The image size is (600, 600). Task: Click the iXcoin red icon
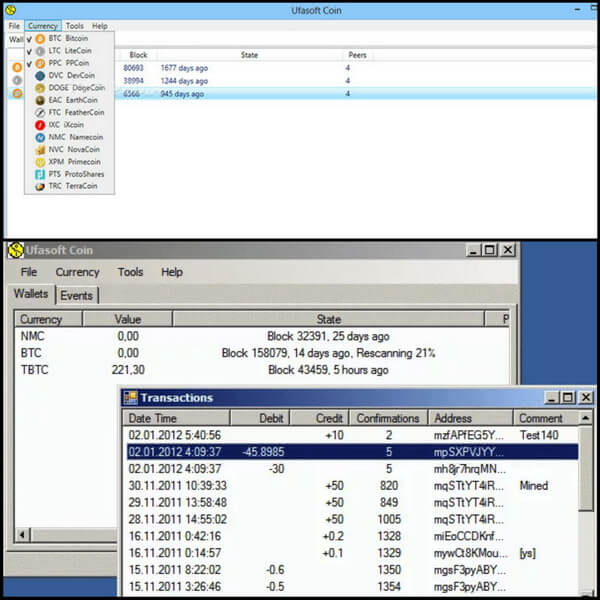(40, 125)
